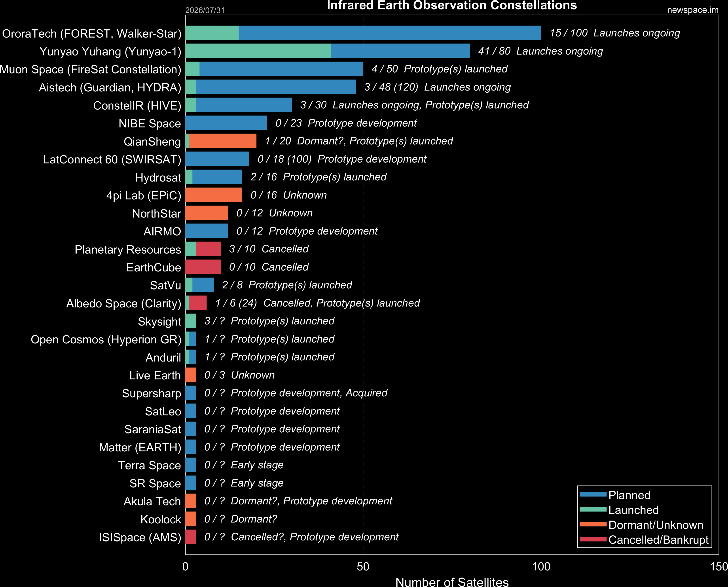Click the 'Launched' legend label
Screen dimensions: 728x587
pos(634,510)
